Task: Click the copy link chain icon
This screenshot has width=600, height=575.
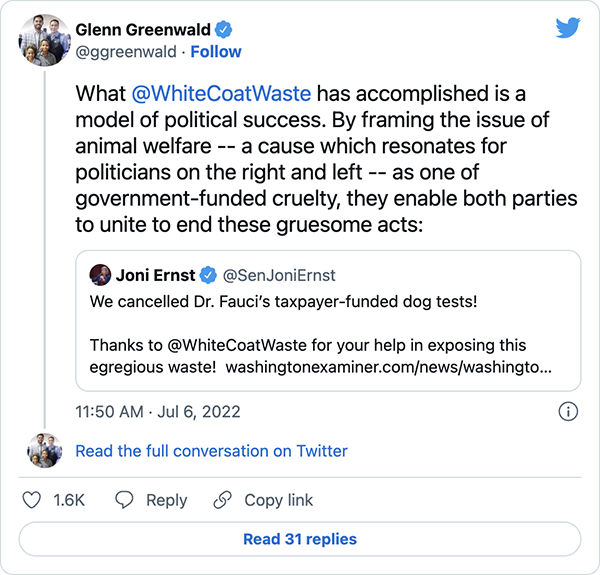Action: (223, 500)
